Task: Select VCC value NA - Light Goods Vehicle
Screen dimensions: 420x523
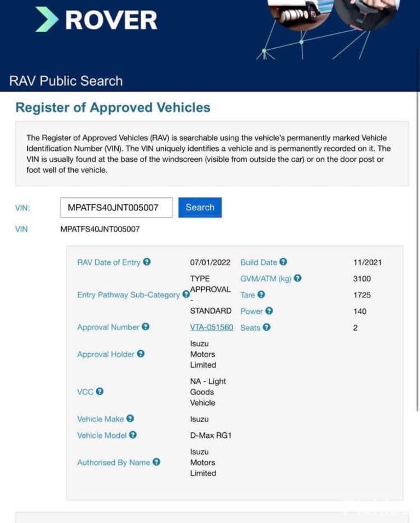Action: (x=208, y=392)
